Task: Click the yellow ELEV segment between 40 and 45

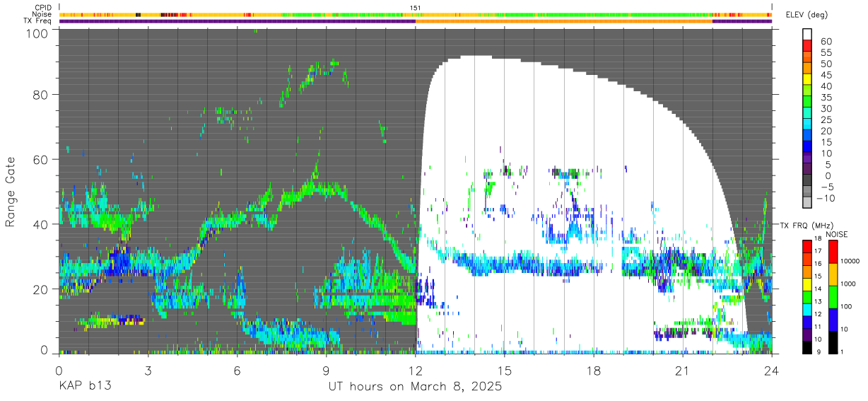Action: pos(808,80)
